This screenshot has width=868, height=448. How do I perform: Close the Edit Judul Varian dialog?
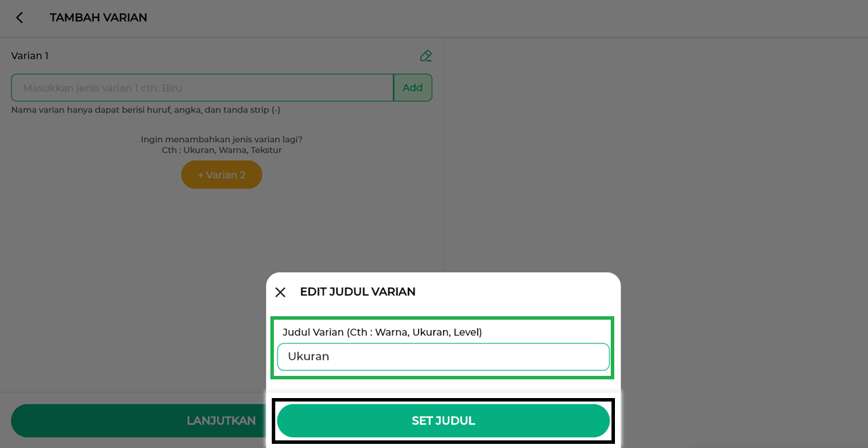pyautogui.click(x=280, y=292)
